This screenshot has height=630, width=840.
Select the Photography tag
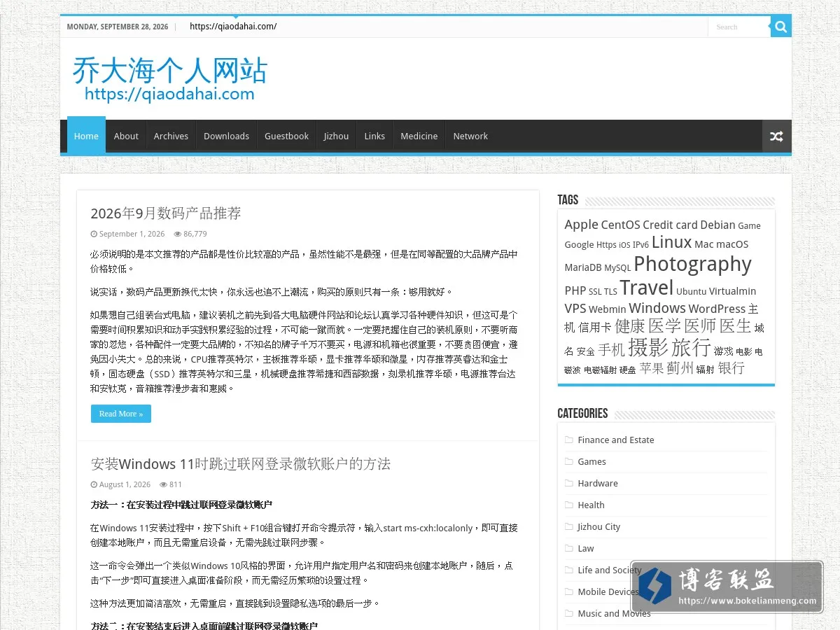(692, 264)
